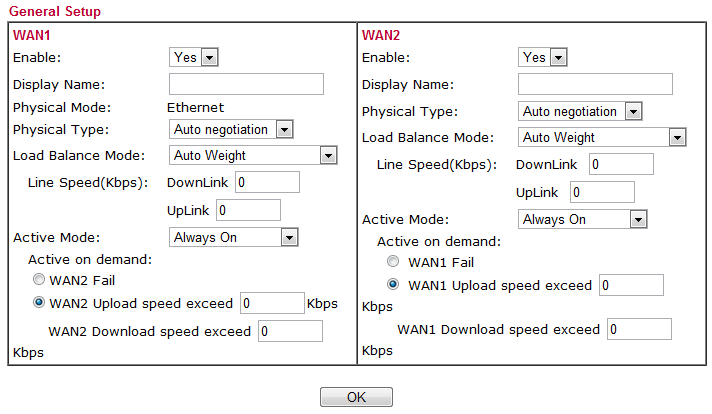Select WAN2 Upload speed exceed radio option
This screenshot has height=414, width=712.
pyautogui.click(x=39, y=303)
